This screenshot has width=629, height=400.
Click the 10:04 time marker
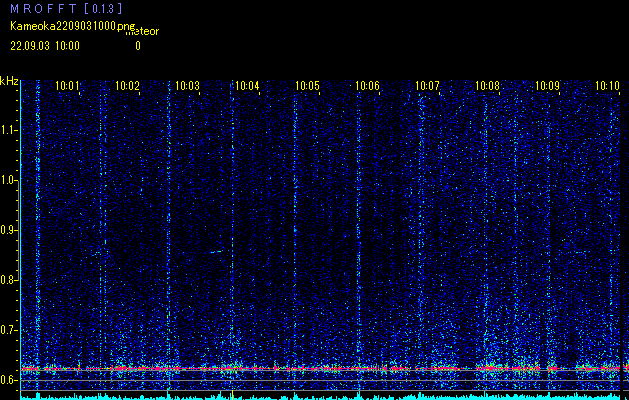(x=247, y=86)
